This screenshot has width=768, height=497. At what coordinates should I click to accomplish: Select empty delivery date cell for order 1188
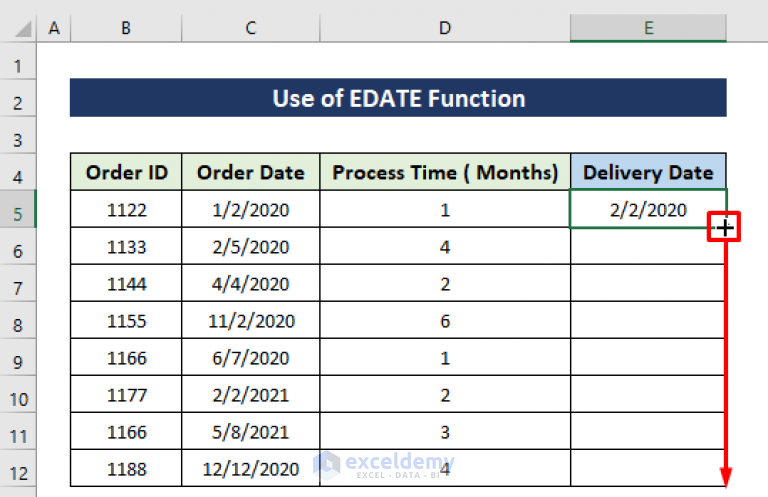[648, 469]
